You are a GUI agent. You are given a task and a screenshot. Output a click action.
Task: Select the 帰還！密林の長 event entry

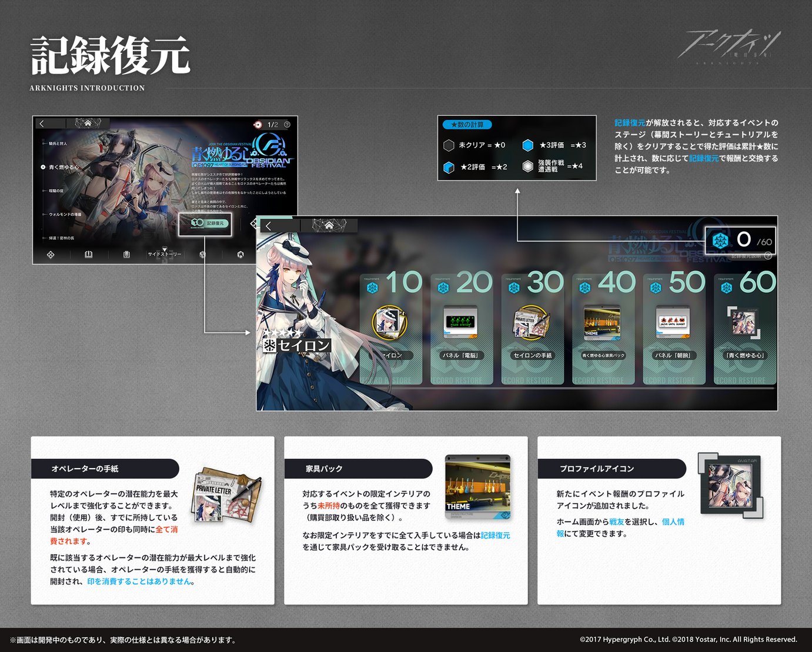click(61, 238)
